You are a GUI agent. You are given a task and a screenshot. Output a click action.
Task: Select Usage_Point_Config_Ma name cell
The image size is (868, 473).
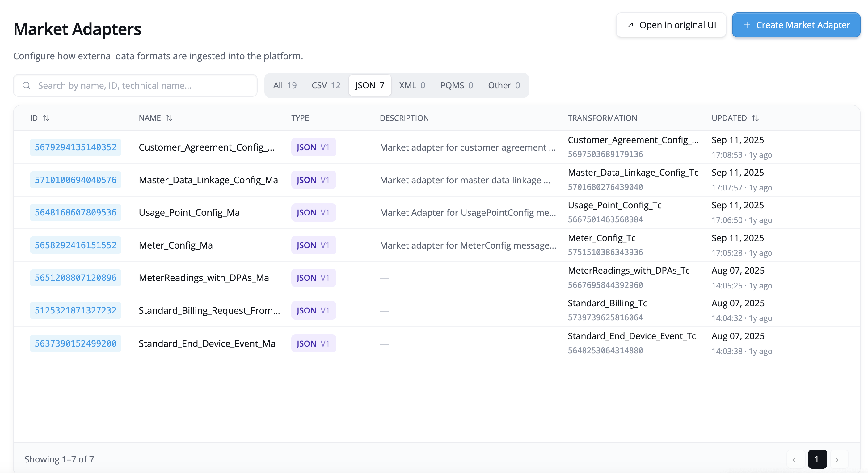(x=189, y=213)
